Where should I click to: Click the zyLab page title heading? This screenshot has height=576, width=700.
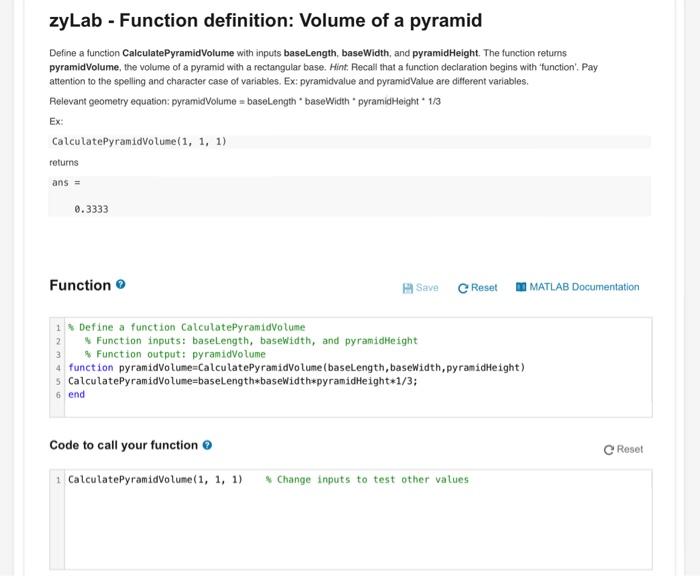point(265,21)
